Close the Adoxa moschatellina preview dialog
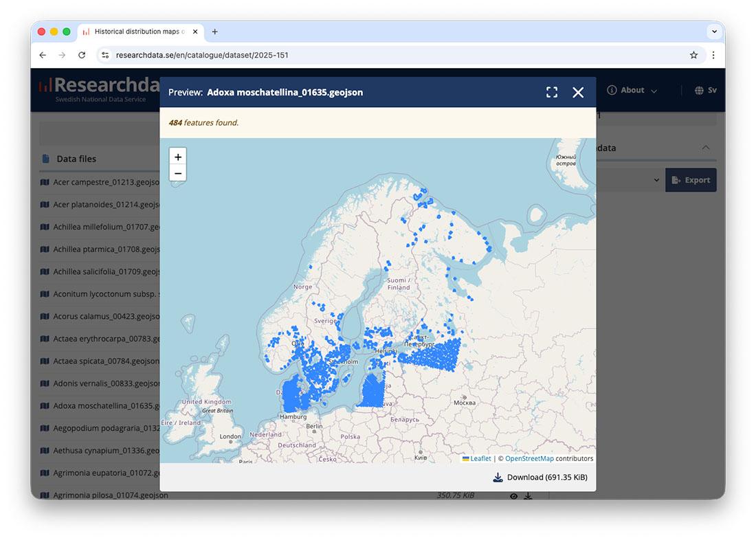 tap(577, 91)
